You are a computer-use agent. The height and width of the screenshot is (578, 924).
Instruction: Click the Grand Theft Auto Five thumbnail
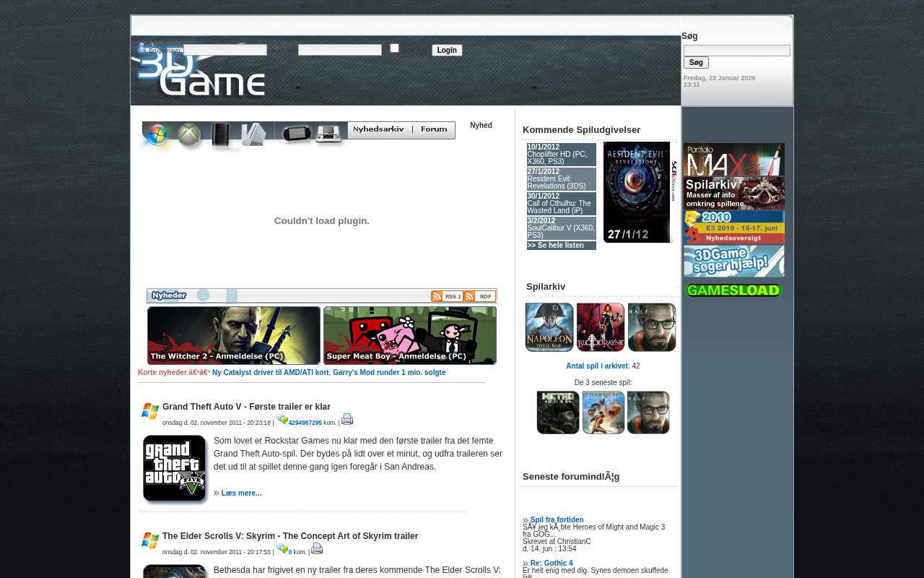pyautogui.click(x=175, y=469)
